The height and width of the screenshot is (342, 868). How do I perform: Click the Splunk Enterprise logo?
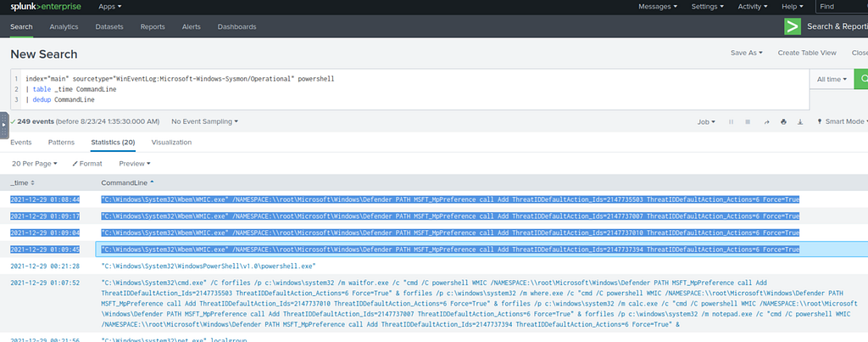point(46,7)
